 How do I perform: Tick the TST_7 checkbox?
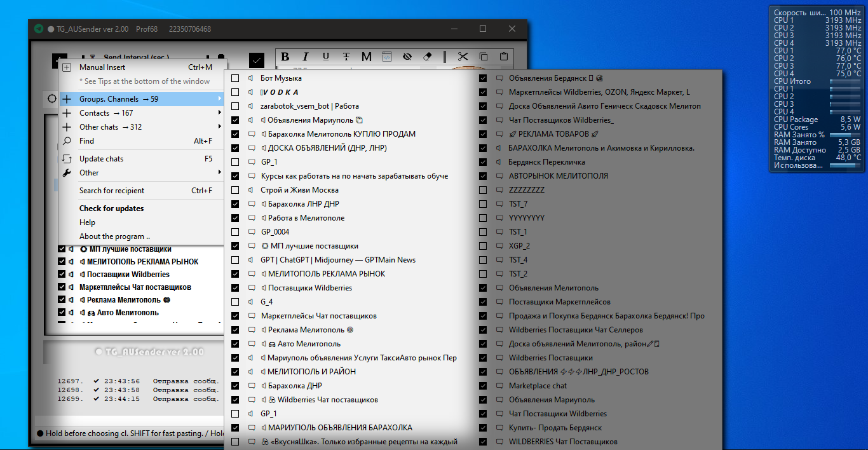click(x=483, y=204)
